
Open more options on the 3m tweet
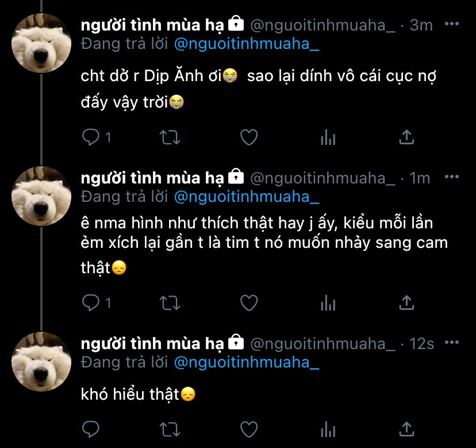452,24
